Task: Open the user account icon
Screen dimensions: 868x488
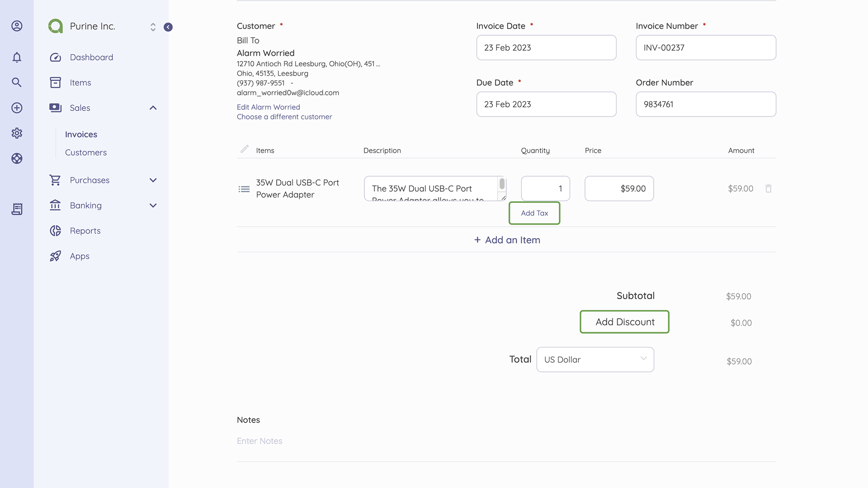Action: [x=17, y=26]
